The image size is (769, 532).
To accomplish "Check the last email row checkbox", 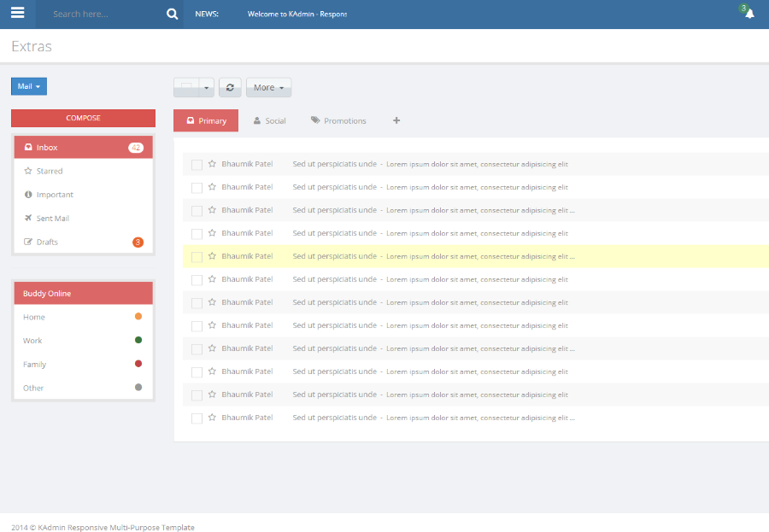I will pyautogui.click(x=197, y=418).
